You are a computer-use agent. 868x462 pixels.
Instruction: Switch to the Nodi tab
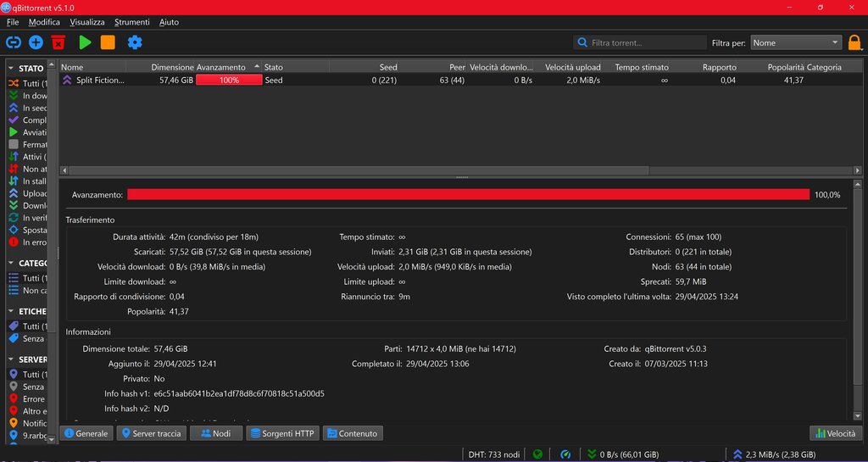tap(215, 433)
